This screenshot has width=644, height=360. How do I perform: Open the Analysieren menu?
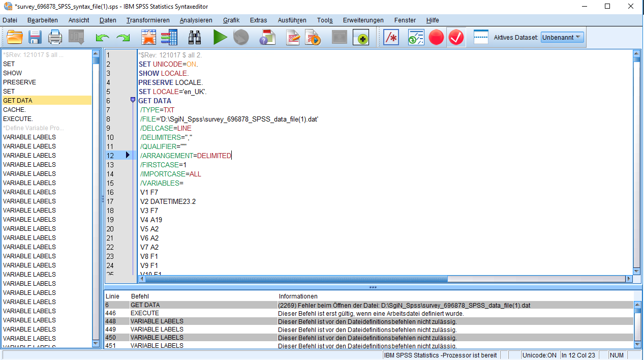click(x=196, y=20)
